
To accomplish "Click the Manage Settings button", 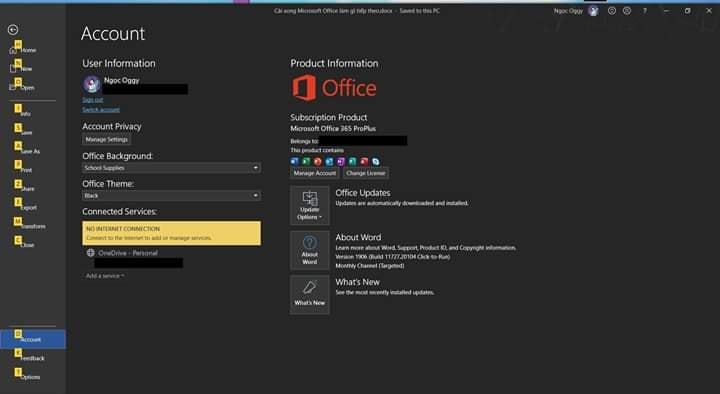I will click(107, 139).
